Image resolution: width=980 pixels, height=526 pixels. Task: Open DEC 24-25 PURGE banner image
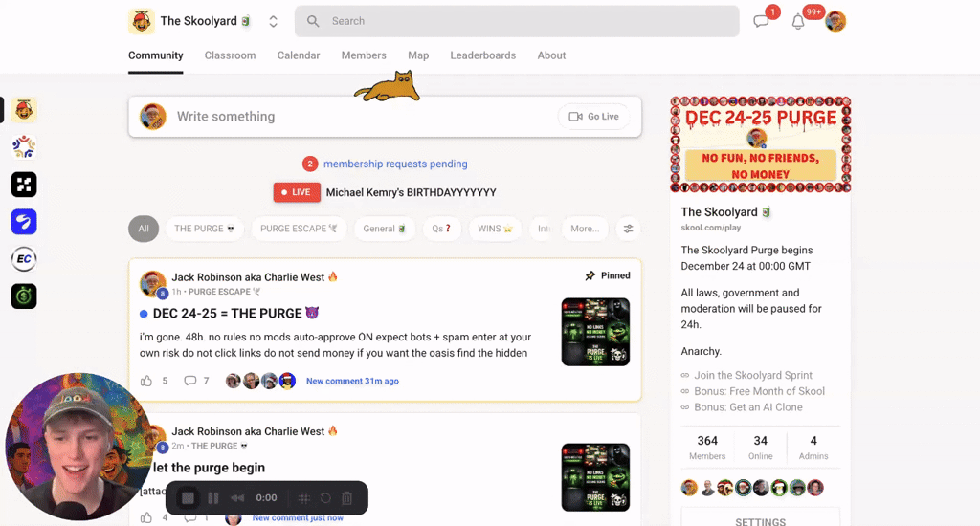point(761,144)
